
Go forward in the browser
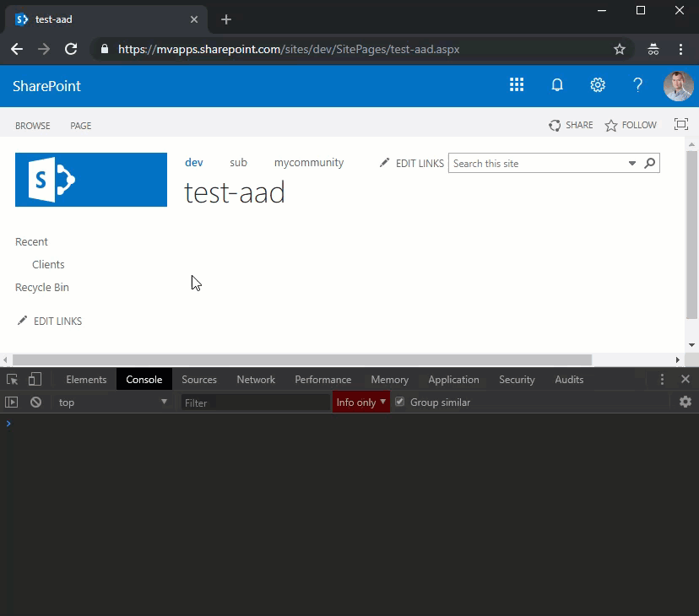44,49
